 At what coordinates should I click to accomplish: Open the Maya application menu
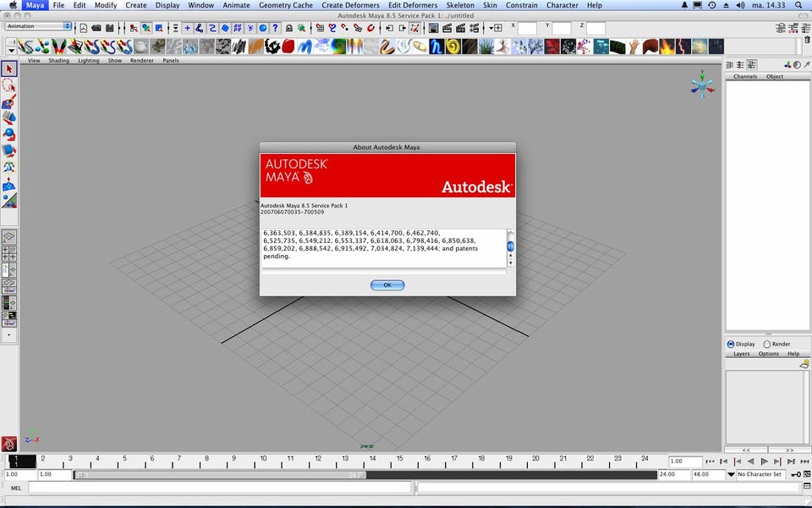tap(35, 5)
